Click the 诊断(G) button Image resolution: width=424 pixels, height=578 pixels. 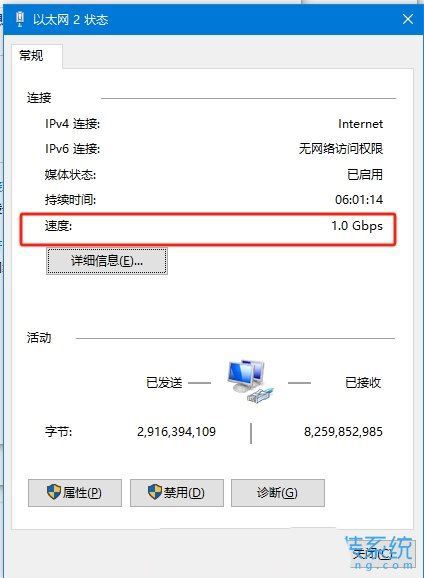278,493
